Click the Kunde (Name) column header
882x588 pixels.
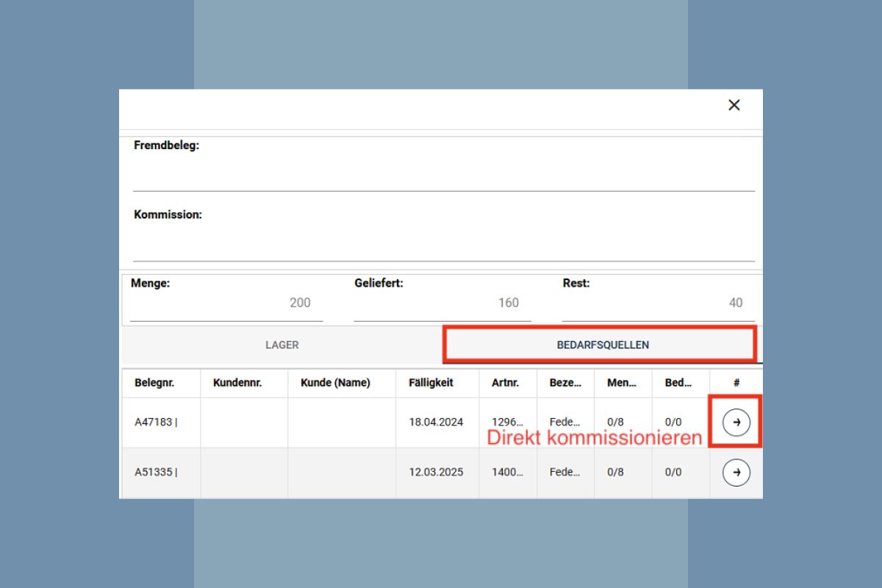point(335,383)
